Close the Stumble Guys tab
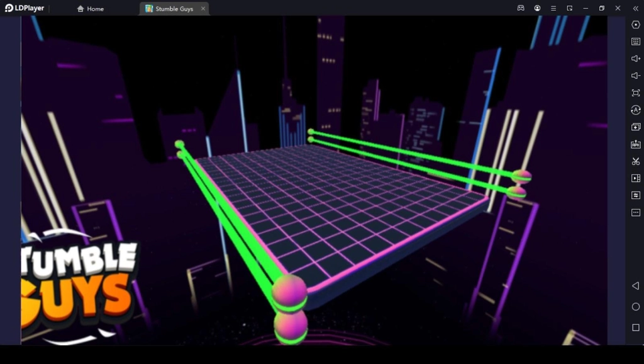This screenshot has width=644, height=364. coord(203,9)
